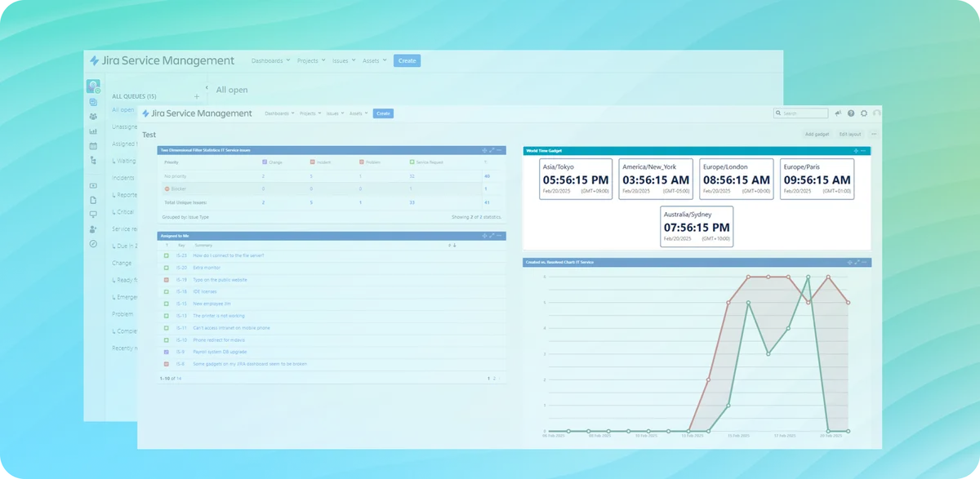Open the Assets menu in back window
This screenshot has height=479, width=980.
click(374, 60)
